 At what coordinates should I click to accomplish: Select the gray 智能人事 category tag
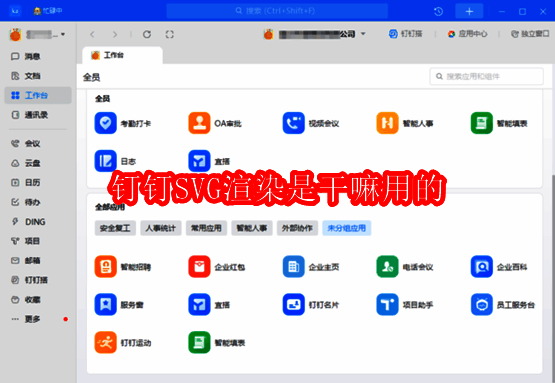pyautogui.click(x=252, y=228)
